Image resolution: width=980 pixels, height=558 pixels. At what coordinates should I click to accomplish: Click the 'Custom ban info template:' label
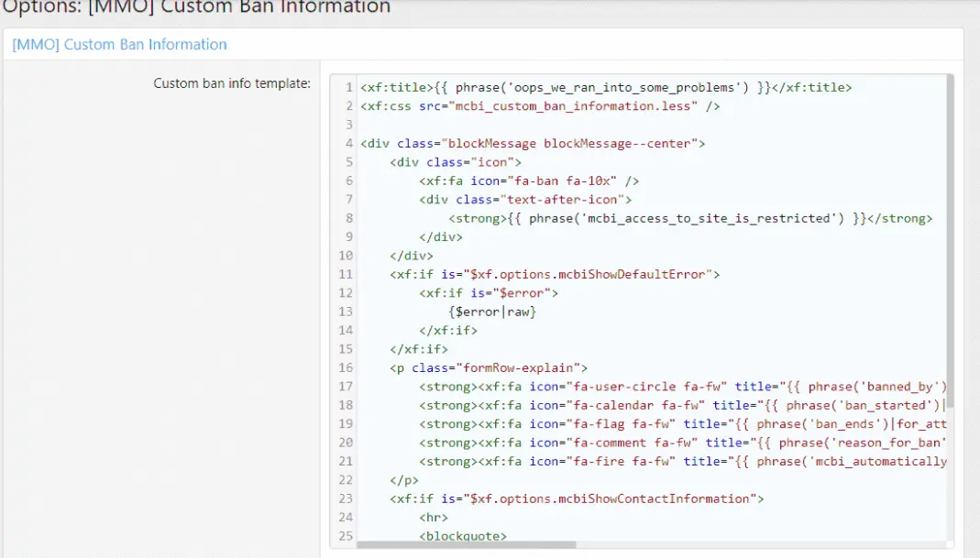(x=231, y=83)
